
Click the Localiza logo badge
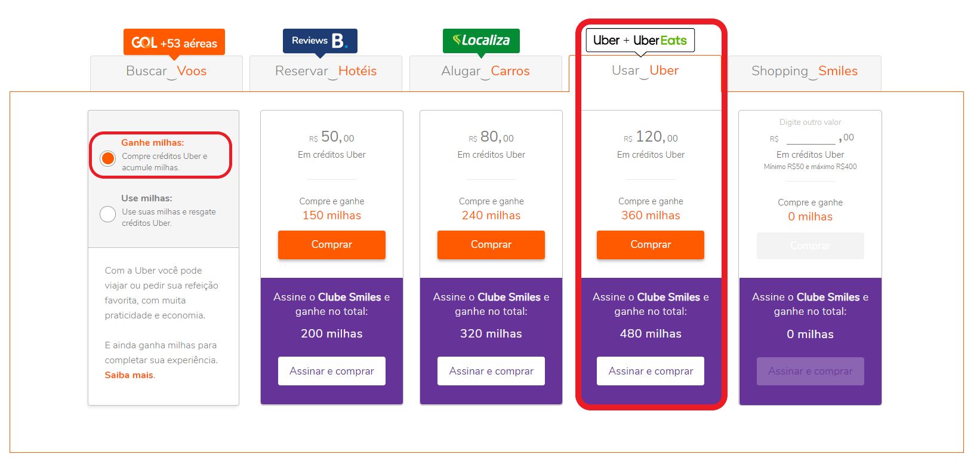tap(481, 41)
